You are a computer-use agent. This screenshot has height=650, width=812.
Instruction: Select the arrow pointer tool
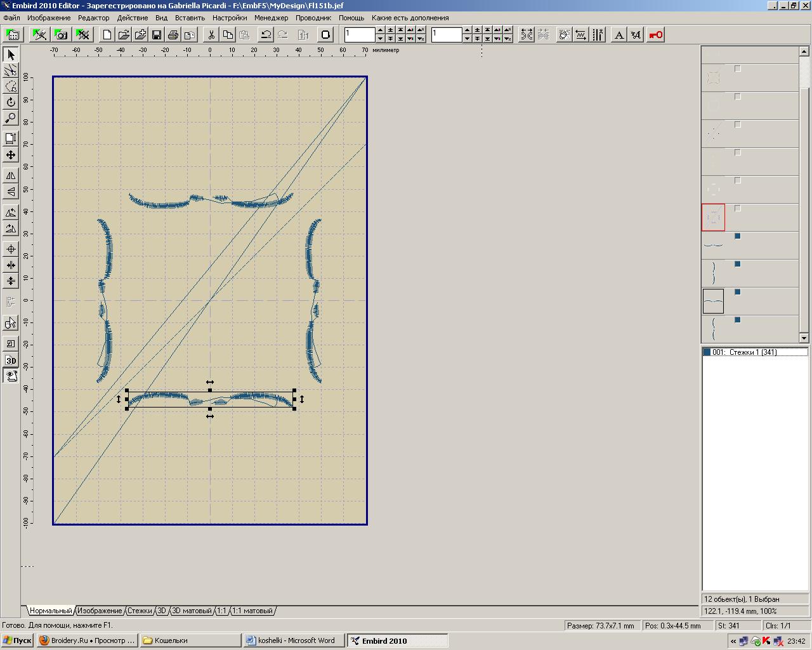[11, 55]
